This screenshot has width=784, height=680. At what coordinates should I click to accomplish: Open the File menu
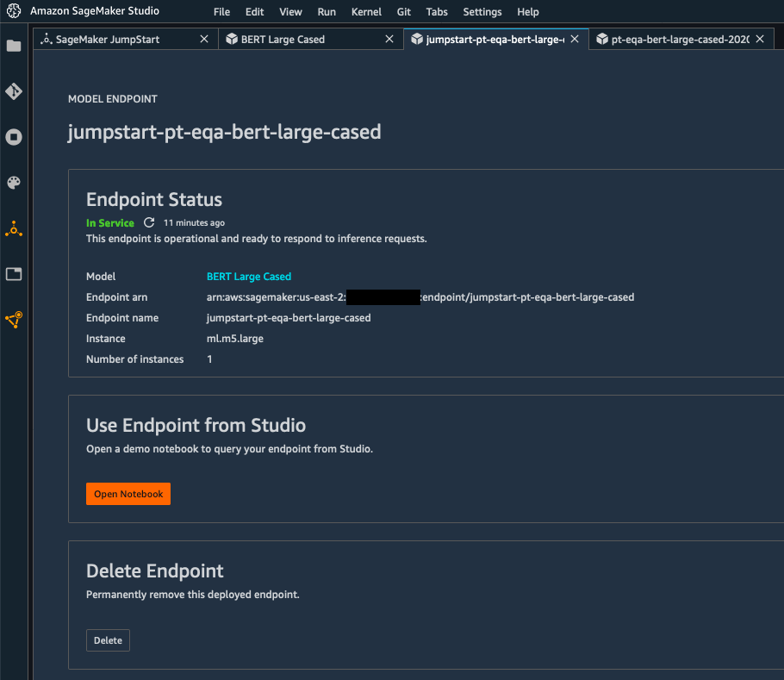(x=221, y=12)
